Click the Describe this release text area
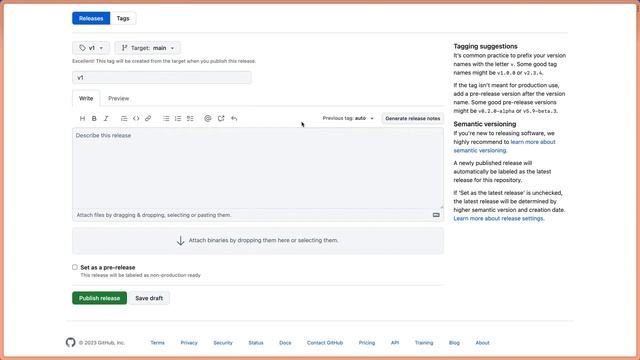This screenshot has width=640, height=360. click(258, 168)
